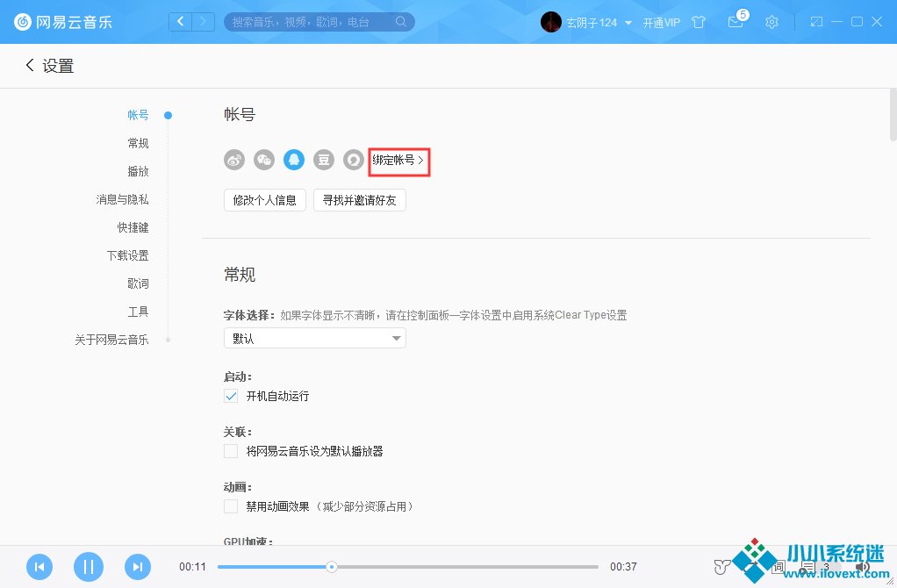Expand 绑定帐号 link
This screenshot has width=897, height=588.
click(398, 161)
